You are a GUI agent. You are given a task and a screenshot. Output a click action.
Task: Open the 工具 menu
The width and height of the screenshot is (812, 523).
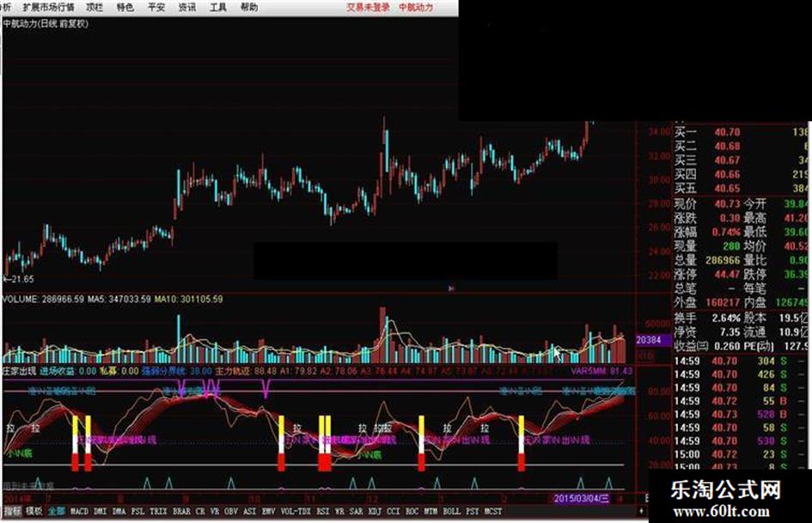click(218, 7)
